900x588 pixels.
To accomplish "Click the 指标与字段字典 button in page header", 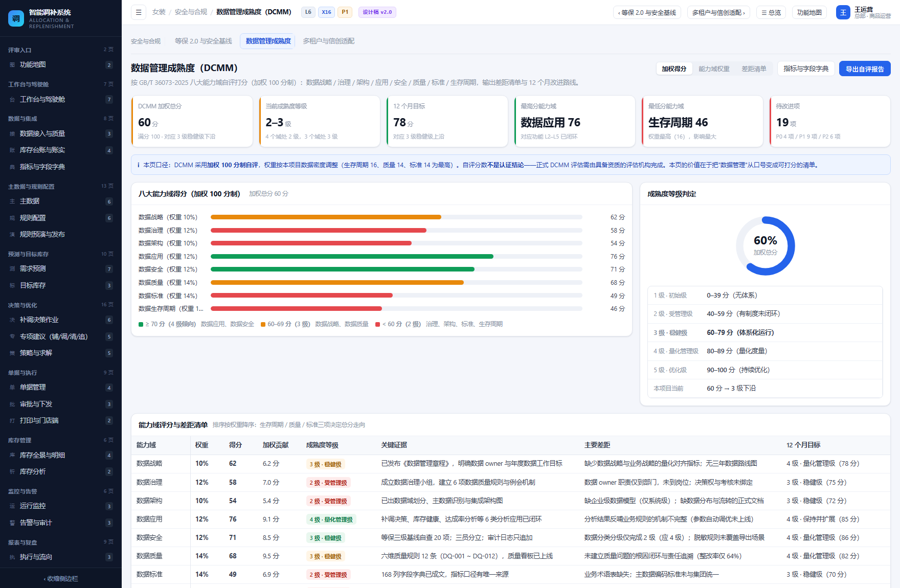I will coord(806,69).
